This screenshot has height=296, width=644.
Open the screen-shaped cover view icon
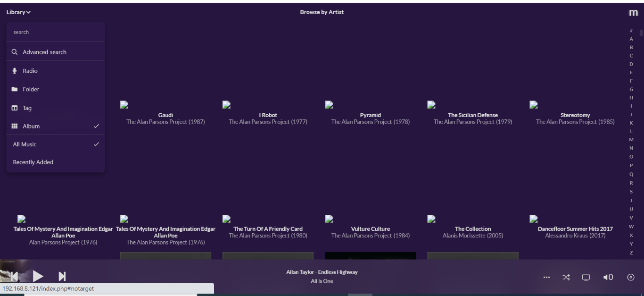(x=586, y=278)
